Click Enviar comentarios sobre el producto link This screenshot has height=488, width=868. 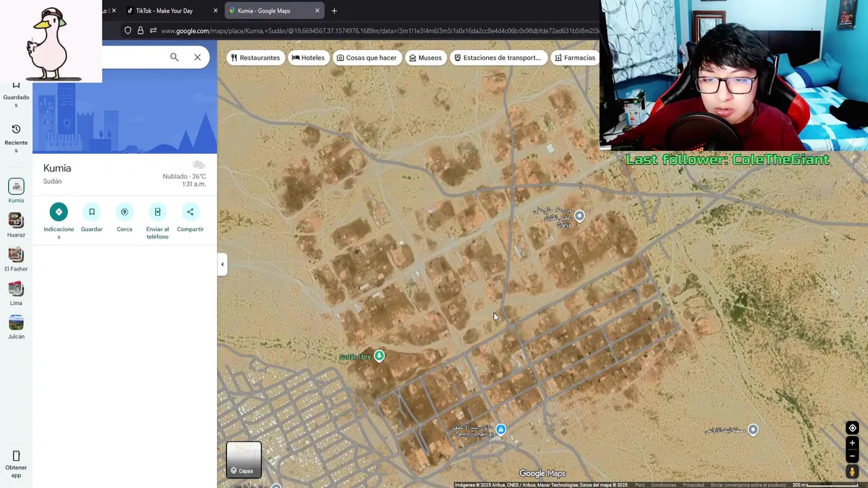tap(747, 485)
